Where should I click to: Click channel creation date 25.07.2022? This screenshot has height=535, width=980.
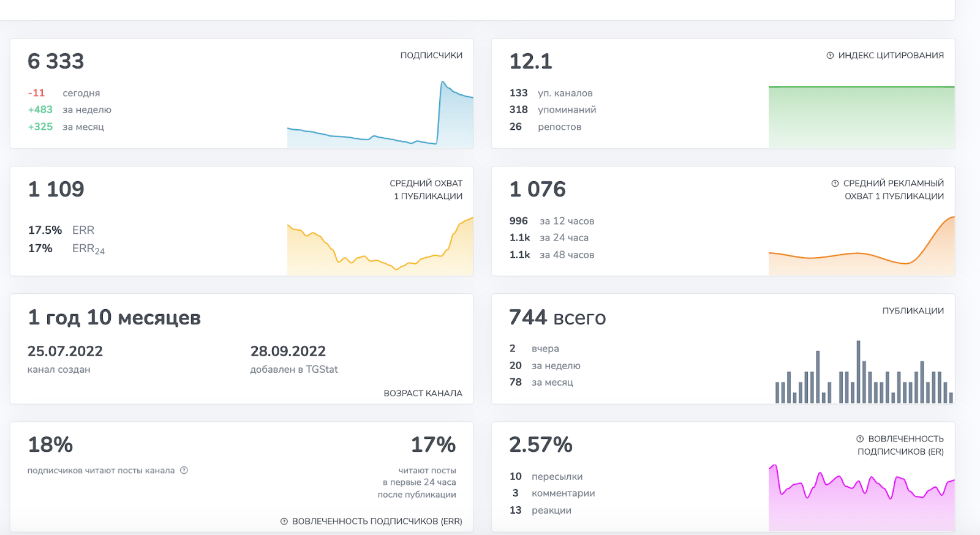pyautogui.click(x=65, y=351)
